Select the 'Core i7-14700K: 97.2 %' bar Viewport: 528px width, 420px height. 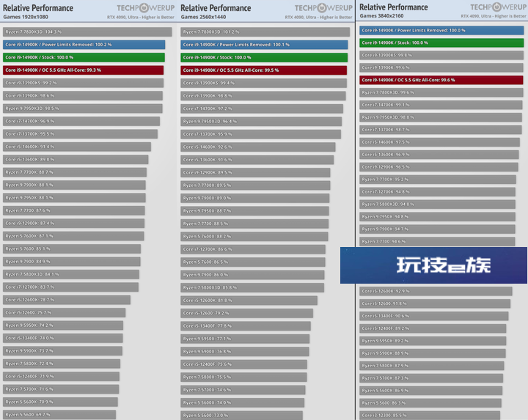262,108
